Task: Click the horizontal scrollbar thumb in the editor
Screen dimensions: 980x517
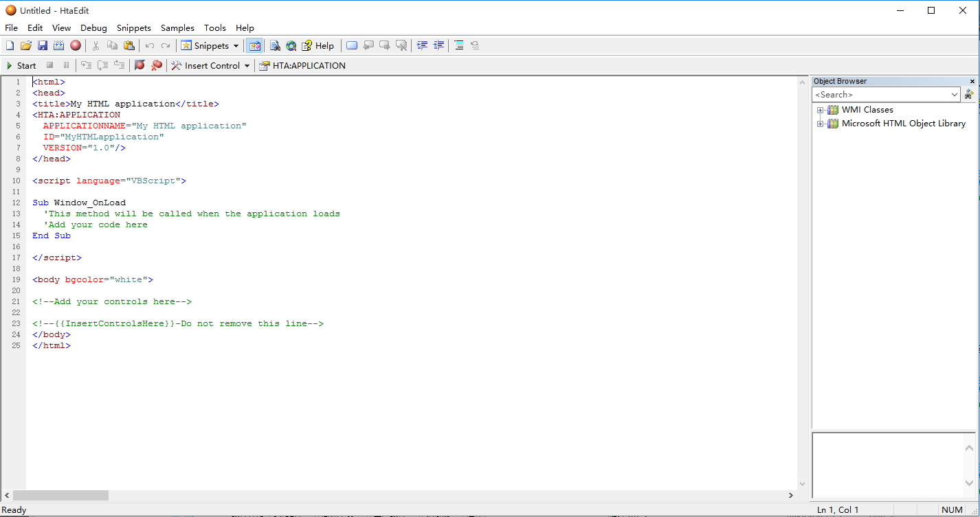Action: point(60,495)
